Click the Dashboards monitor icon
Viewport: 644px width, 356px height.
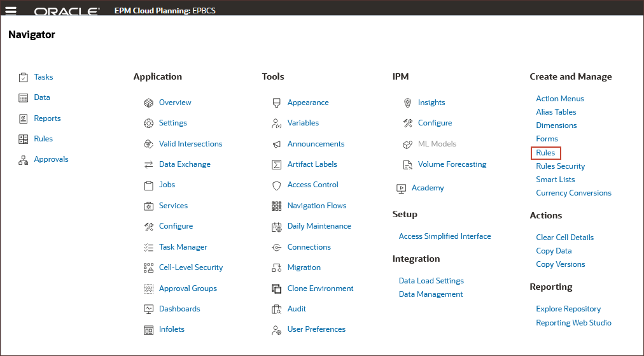(x=149, y=309)
